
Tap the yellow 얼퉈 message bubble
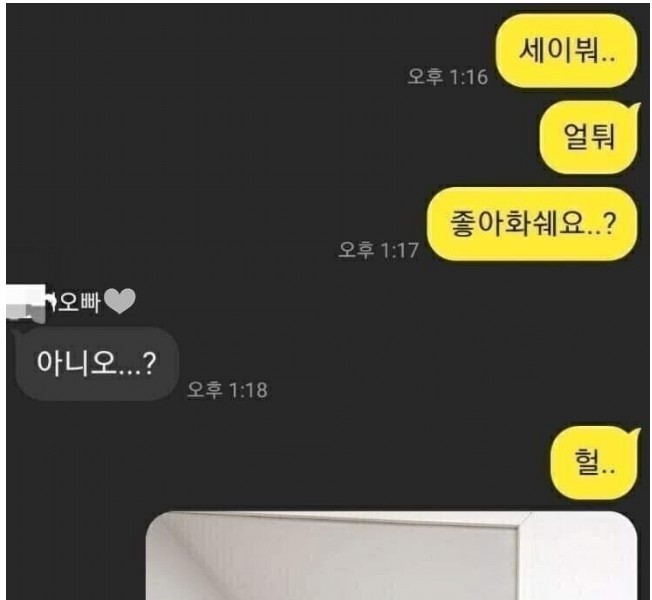pyautogui.click(x=589, y=137)
